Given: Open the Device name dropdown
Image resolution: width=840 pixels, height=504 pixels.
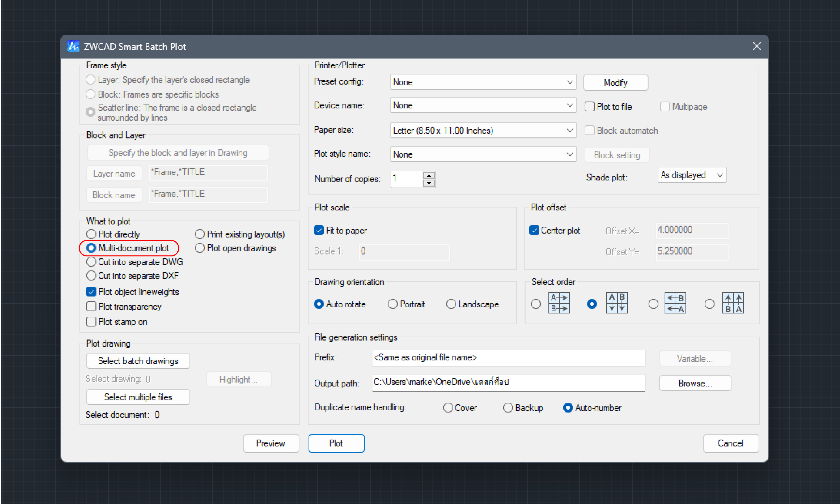Looking at the screenshot, I should [x=483, y=105].
